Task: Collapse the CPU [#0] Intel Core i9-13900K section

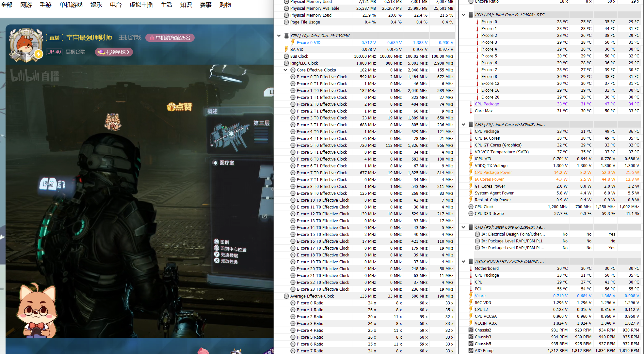Action: coord(279,36)
